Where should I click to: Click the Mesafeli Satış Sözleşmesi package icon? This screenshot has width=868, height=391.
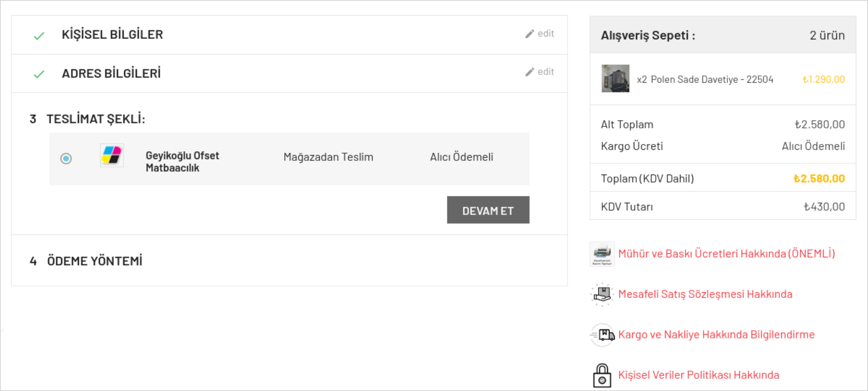click(x=602, y=294)
